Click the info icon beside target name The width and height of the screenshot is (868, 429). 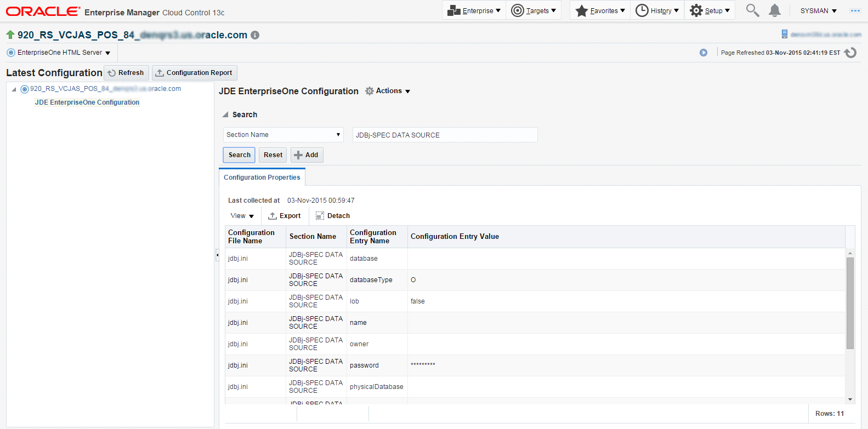click(x=255, y=35)
